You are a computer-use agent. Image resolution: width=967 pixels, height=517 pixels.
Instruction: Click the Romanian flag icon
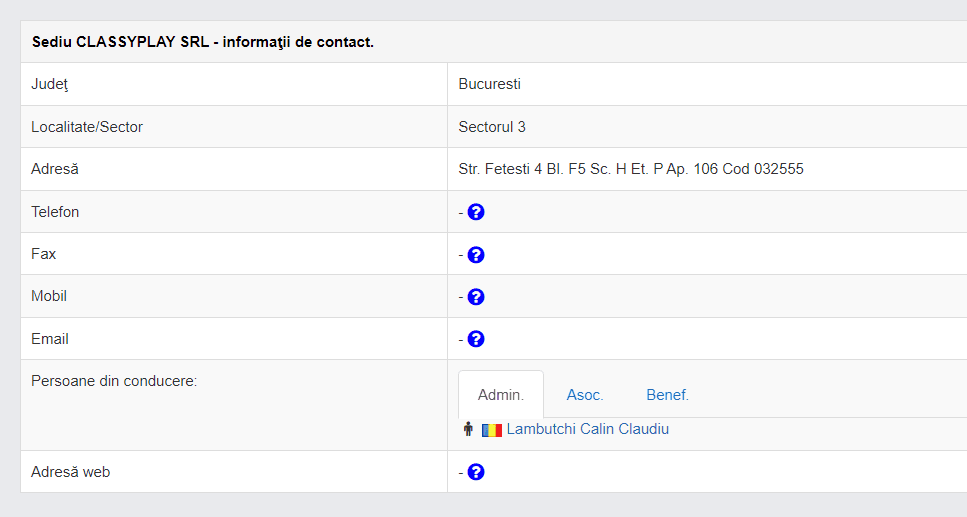[x=492, y=430]
